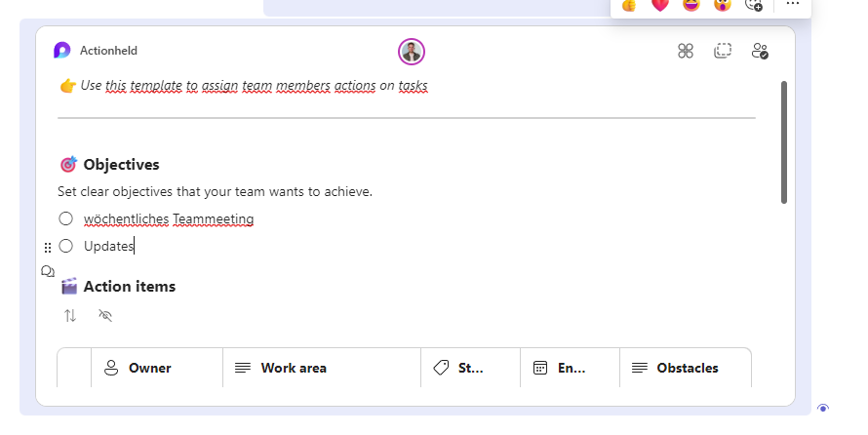Click the Action items heading
This screenshot has width=868, height=435.
130,286
